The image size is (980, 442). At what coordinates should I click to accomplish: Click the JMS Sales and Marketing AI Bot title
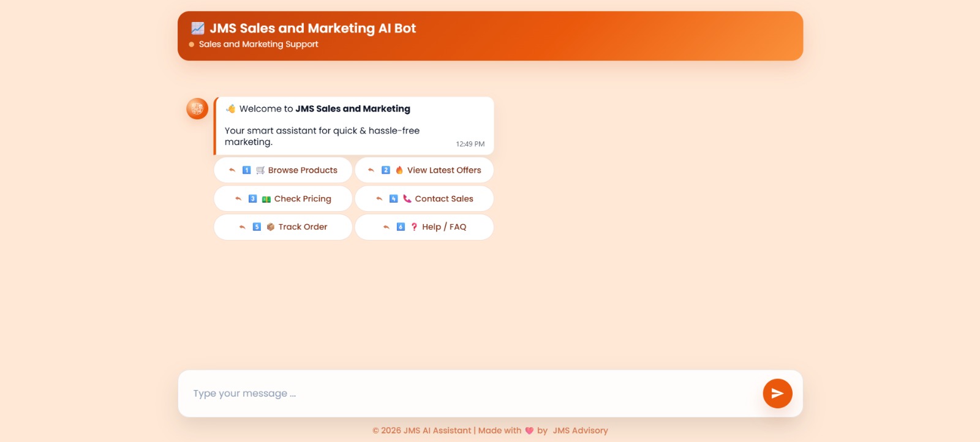point(312,28)
